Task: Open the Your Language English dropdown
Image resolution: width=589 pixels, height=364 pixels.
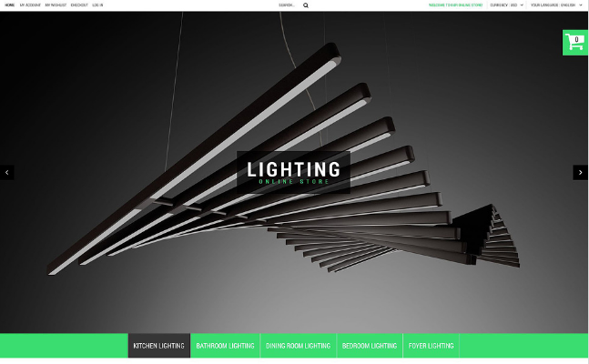Action: click(x=556, y=5)
